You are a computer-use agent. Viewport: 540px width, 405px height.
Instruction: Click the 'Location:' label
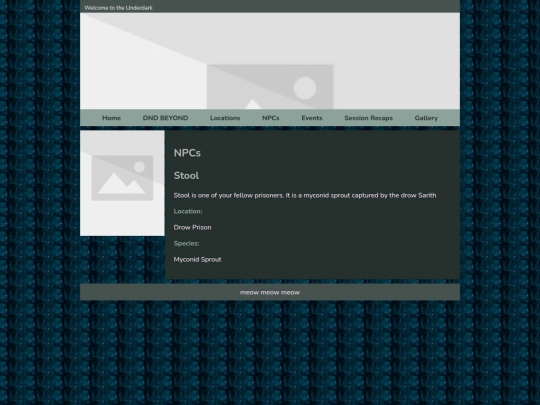pos(188,211)
